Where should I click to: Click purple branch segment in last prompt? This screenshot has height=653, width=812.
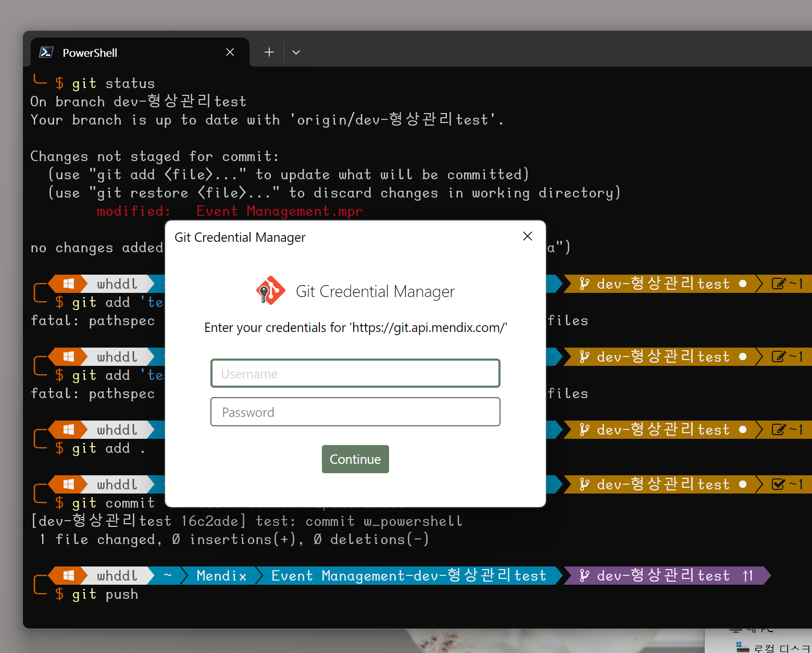tap(667, 575)
